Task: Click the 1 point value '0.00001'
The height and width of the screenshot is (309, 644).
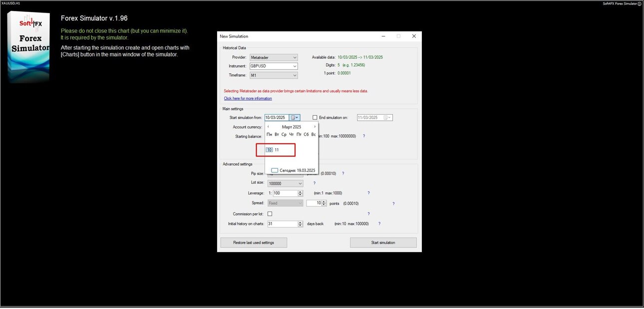Action: pos(344,73)
